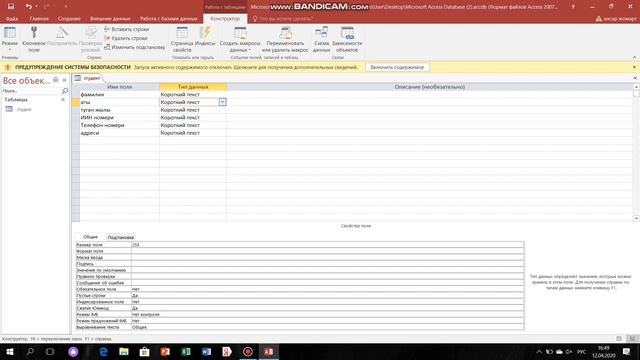
Task: Click the Undo arrow icon
Action: click(28, 7)
